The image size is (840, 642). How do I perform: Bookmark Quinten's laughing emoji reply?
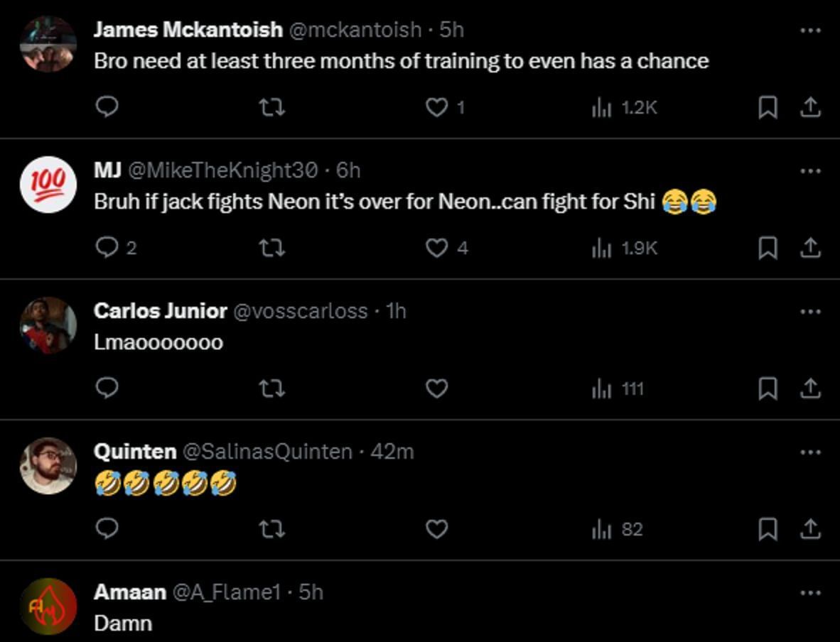point(769,529)
